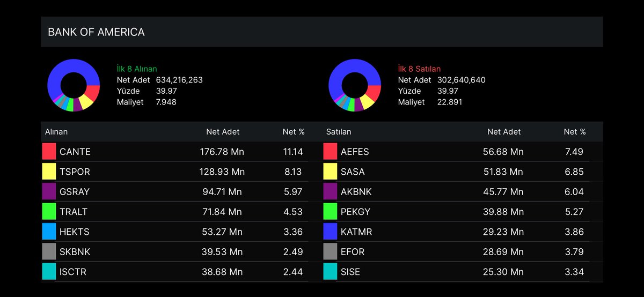
Task: Click the red swatch beside CANTE
Action: tap(49, 152)
